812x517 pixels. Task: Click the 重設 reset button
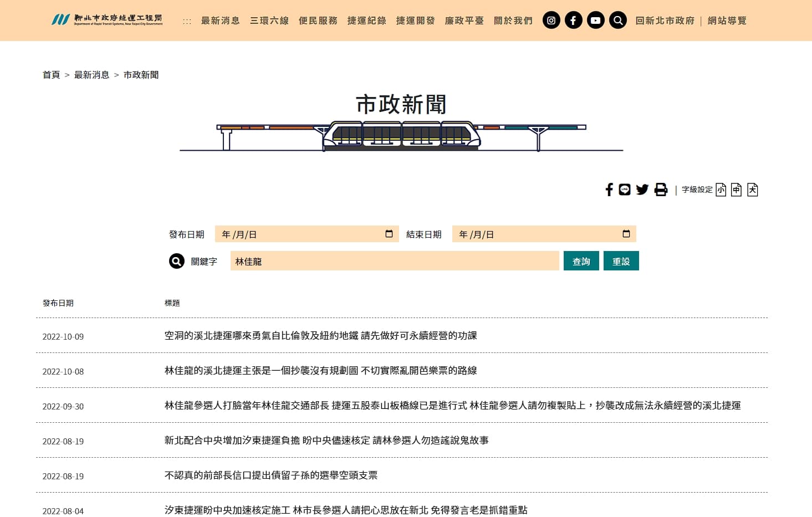click(x=621, y=261)
